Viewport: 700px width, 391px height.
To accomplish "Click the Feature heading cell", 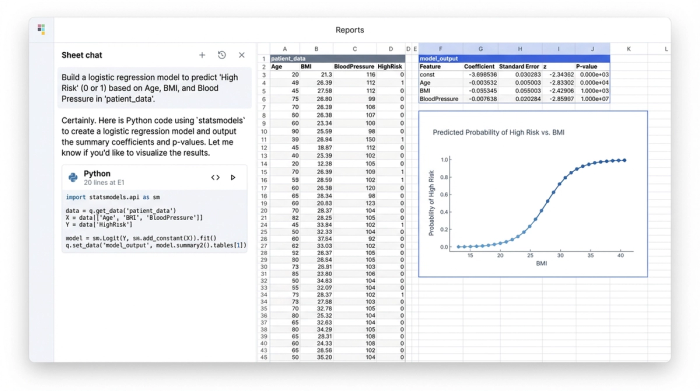I will pos(440,67).
